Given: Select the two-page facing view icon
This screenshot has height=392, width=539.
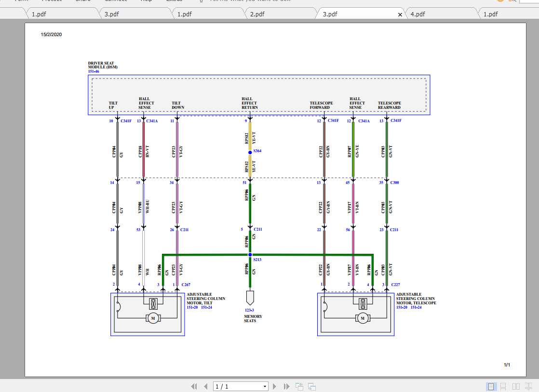Looking at the screenshot, I should [x=515, y=386].
